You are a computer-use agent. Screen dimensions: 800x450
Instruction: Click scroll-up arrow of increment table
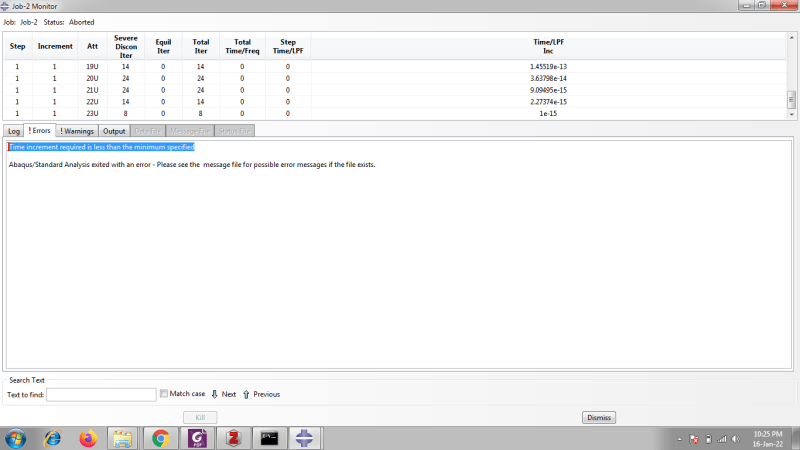point(791,37)
